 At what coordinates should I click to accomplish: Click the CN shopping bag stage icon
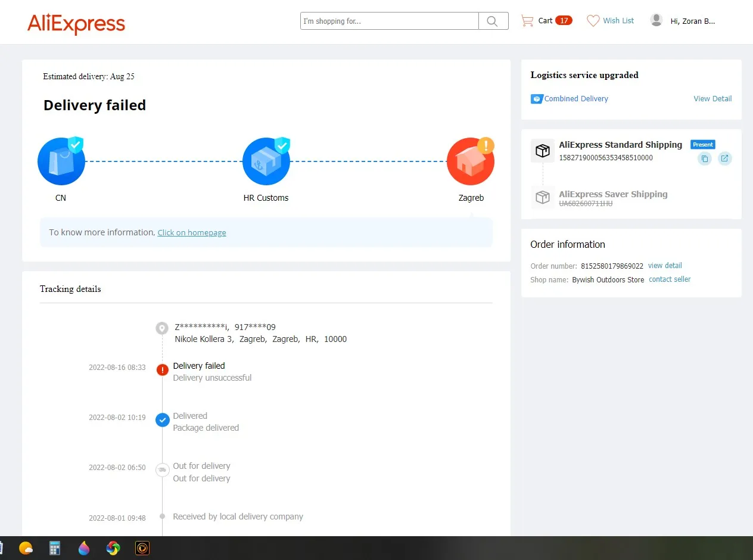(61, 161)
